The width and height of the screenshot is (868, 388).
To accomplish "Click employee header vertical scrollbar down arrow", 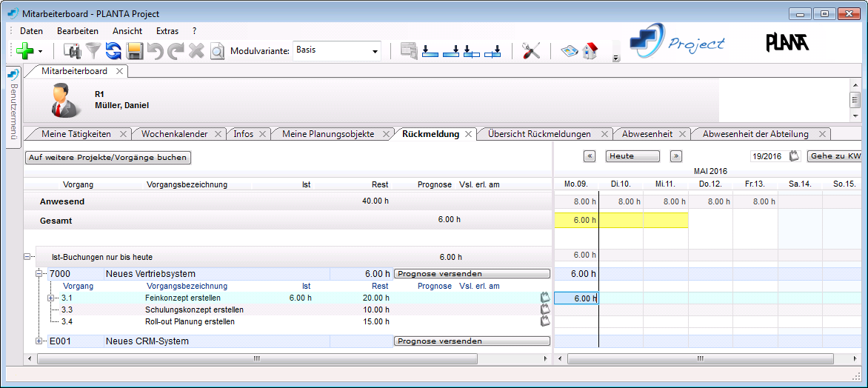I will tap(856, 116).
